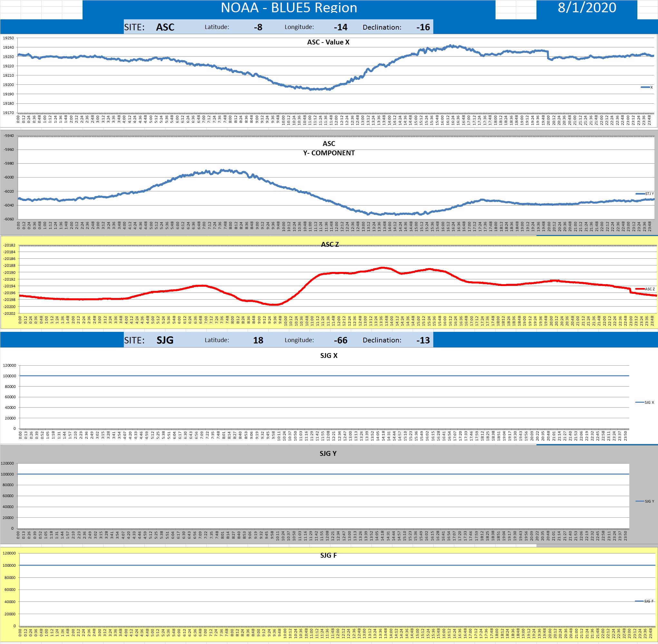
Task: Click the SJG X legend entry
Action: coord(645,402)
